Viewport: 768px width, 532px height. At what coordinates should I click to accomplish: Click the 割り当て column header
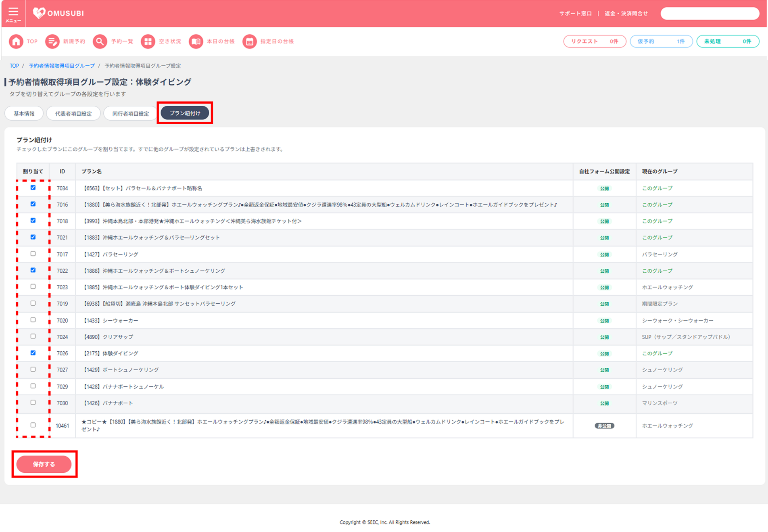coord(33,171)
